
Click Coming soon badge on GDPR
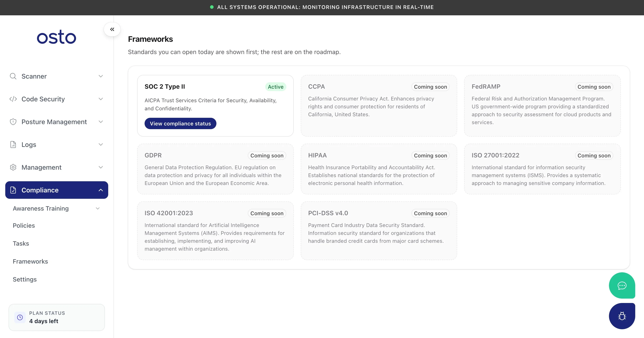(x=267, y=155)
